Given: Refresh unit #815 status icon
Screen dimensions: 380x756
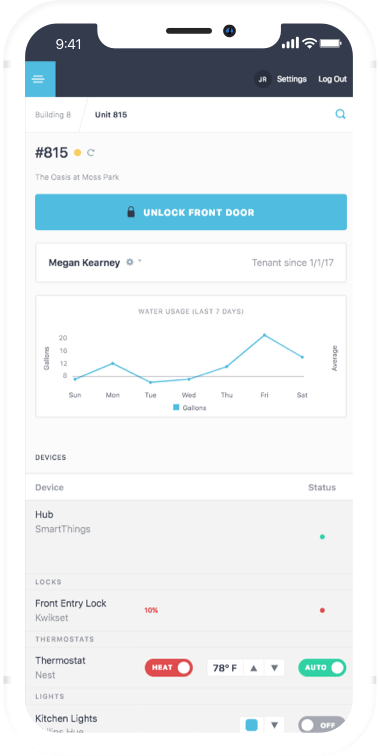Looking at the screenshot, I should point(91,153).
